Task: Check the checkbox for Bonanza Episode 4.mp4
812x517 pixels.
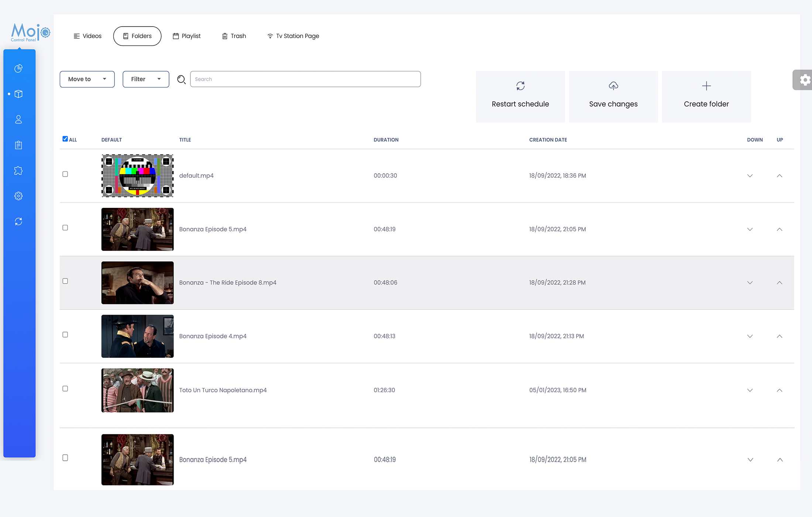Action: tap(65, 335)
